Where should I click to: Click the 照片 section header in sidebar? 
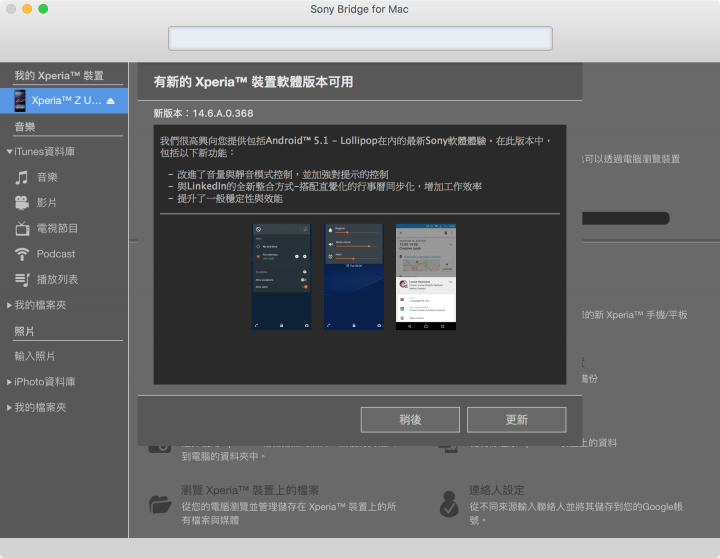[24, 331]
